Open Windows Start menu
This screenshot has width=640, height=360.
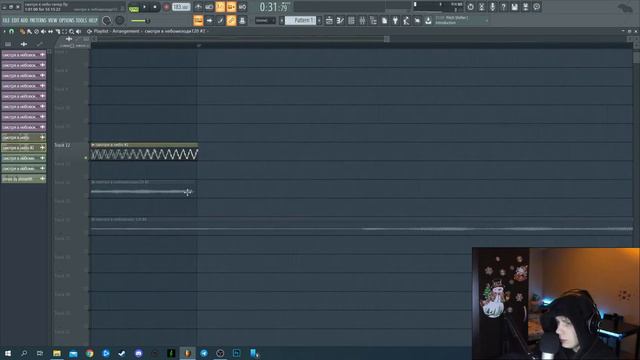pos(8,353)
